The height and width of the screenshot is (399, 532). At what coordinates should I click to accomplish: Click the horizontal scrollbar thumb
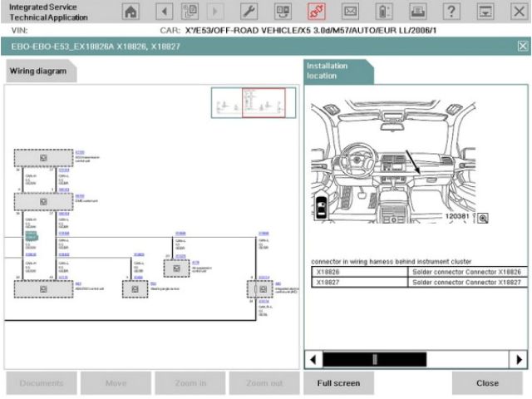374,359
